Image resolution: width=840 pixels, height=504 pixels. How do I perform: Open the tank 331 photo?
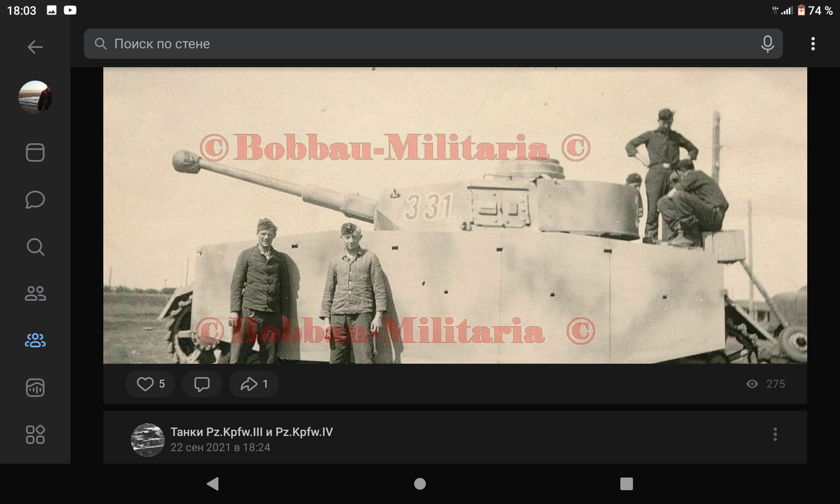[455, 215]
